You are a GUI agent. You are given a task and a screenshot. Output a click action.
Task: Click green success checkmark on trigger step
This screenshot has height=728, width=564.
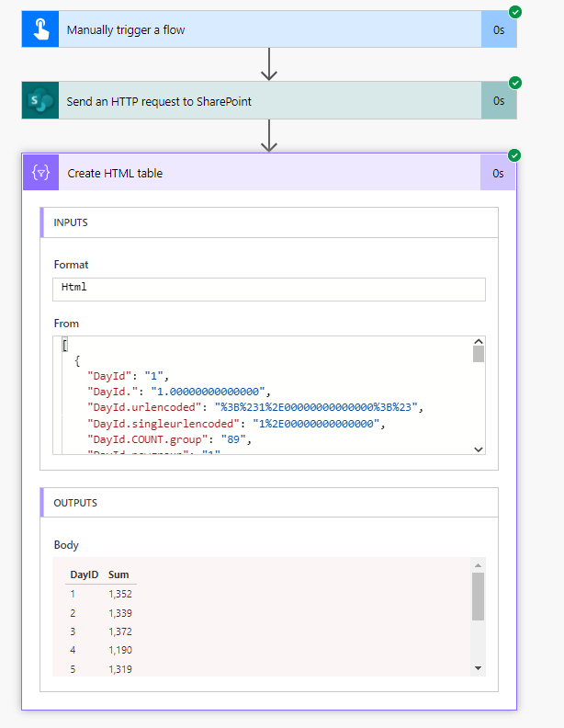click(515, 12)
